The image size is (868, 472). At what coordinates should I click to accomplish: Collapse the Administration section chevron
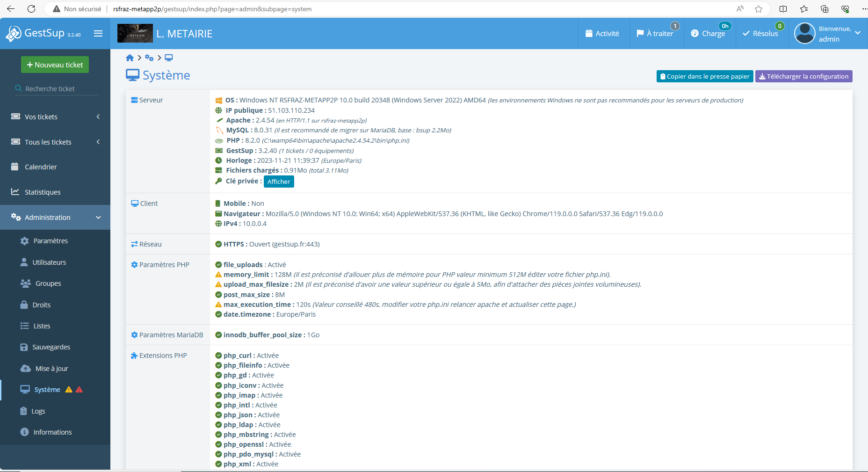tap(98, 218)
